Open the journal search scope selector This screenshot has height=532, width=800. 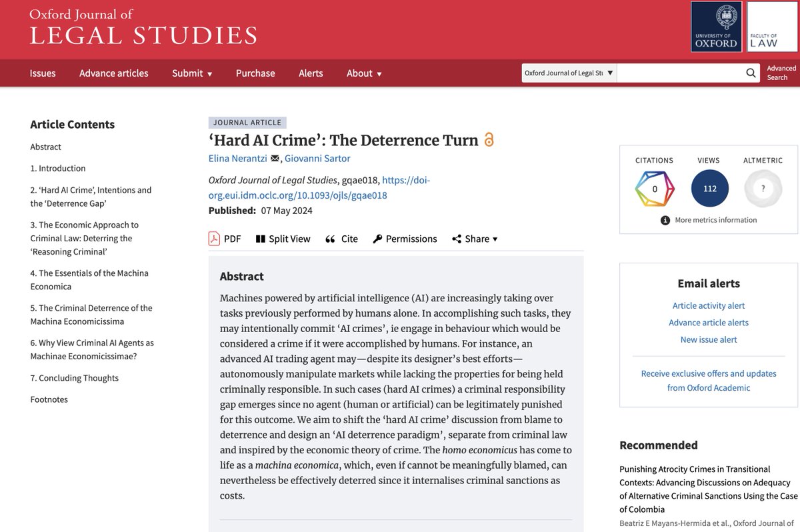[x=568, y=72]
